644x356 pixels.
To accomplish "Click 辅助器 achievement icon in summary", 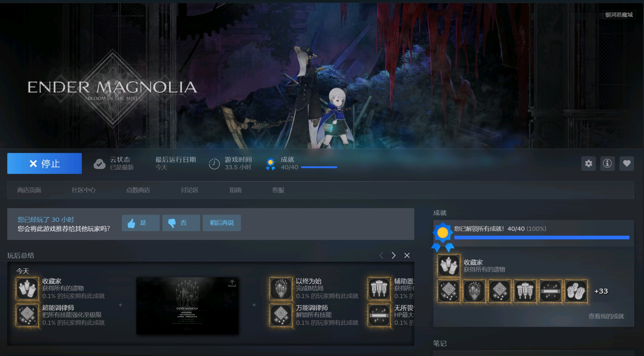I will click(379, 289).
